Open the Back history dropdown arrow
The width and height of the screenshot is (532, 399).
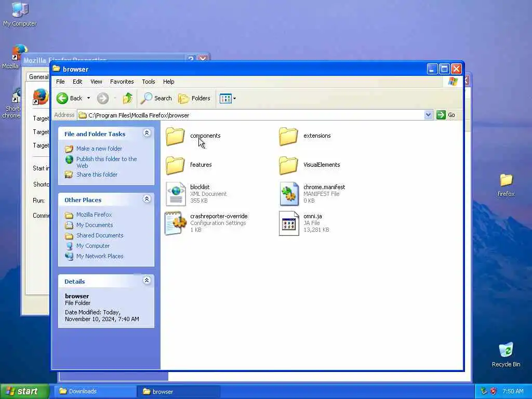pyautogui.click(x=88, y=98)
